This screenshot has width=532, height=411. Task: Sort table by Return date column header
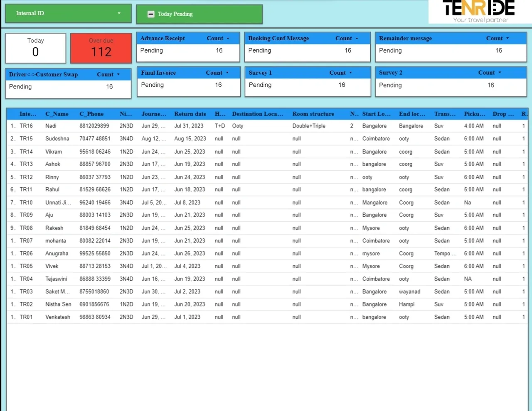[x=190, y=114]
